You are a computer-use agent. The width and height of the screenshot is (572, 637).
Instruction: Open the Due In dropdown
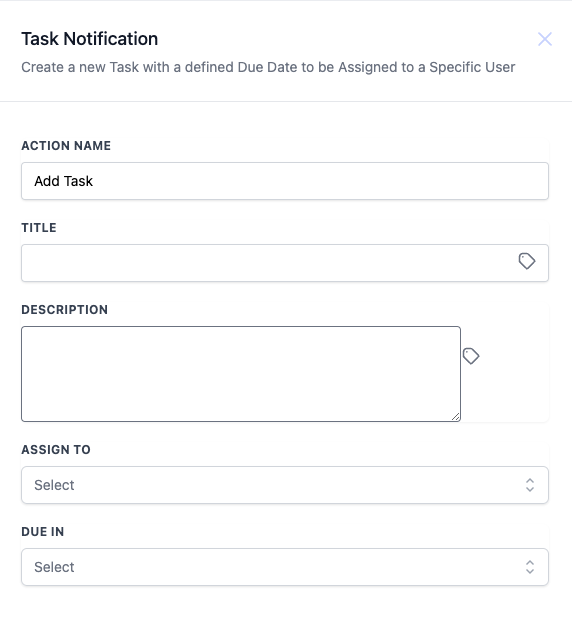point(285,567)
